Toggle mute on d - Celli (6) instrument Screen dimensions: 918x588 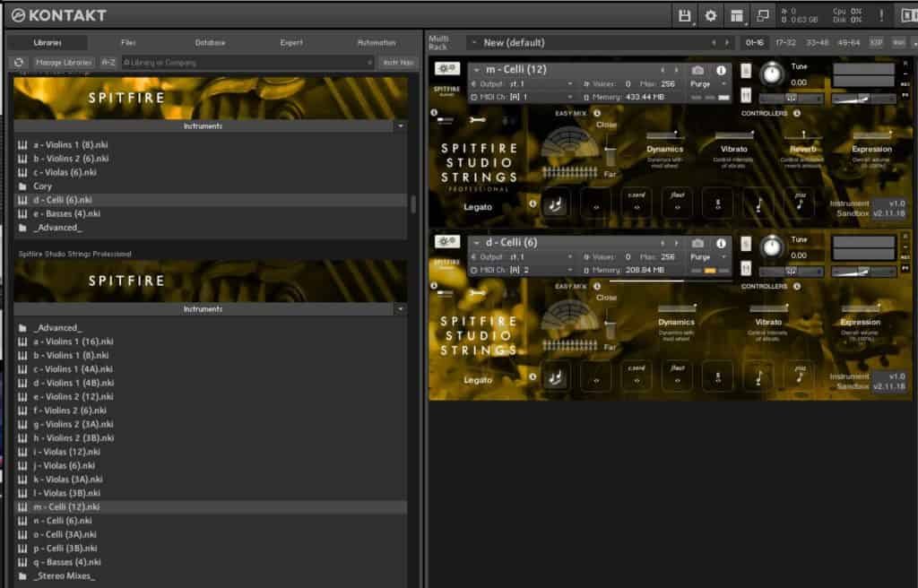coord(746,268)
